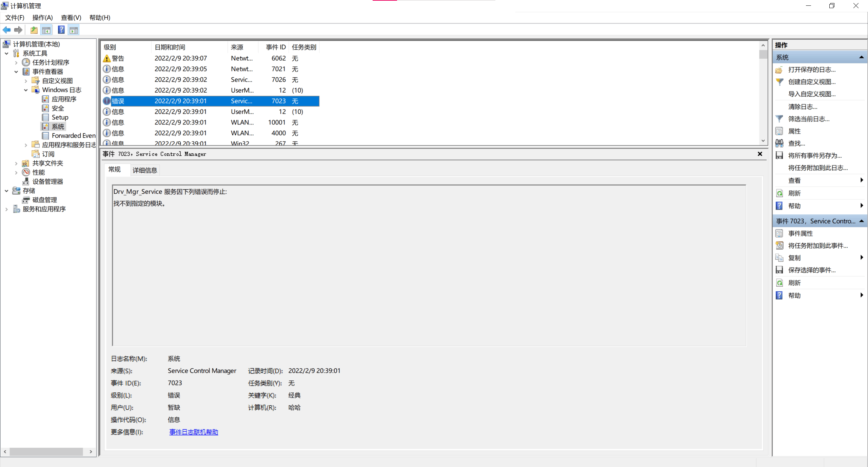Click Filter Current Log (筛选当前日志) action

tap(809, 119)
